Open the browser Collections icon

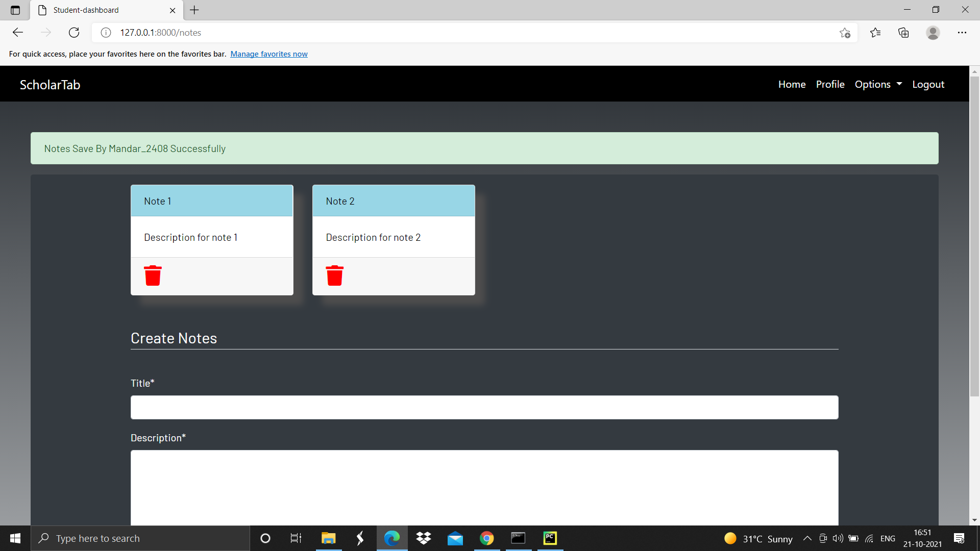click(x=903, y=33)
